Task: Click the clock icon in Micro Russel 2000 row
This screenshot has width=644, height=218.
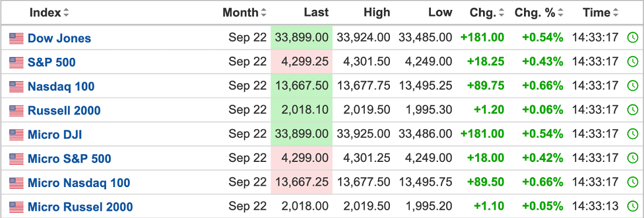Action: pyautogui.click(x=632, y=206)
